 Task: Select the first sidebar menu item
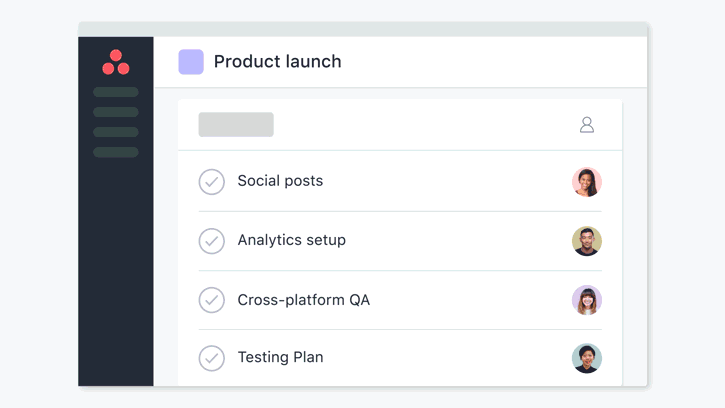coord(116,92)
